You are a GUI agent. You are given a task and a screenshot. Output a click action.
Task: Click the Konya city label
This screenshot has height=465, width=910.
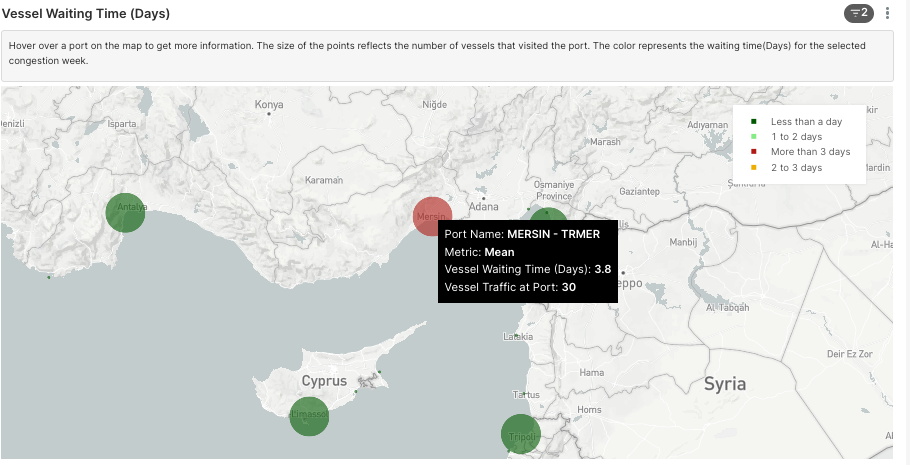coord(269,104)
